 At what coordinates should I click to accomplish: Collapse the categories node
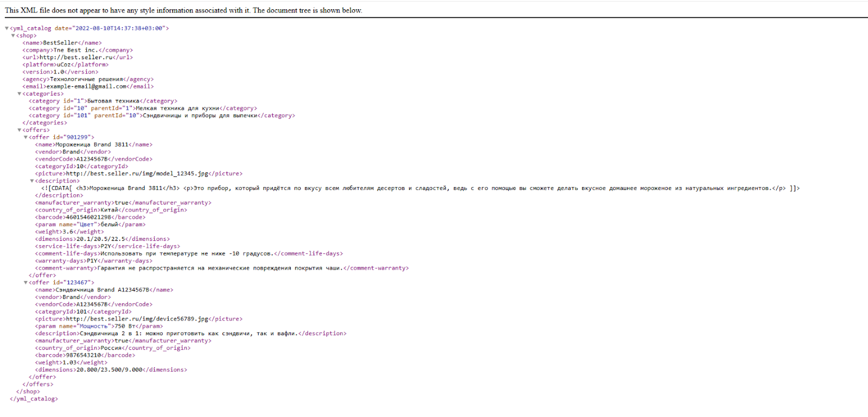[x=20, y=94]
